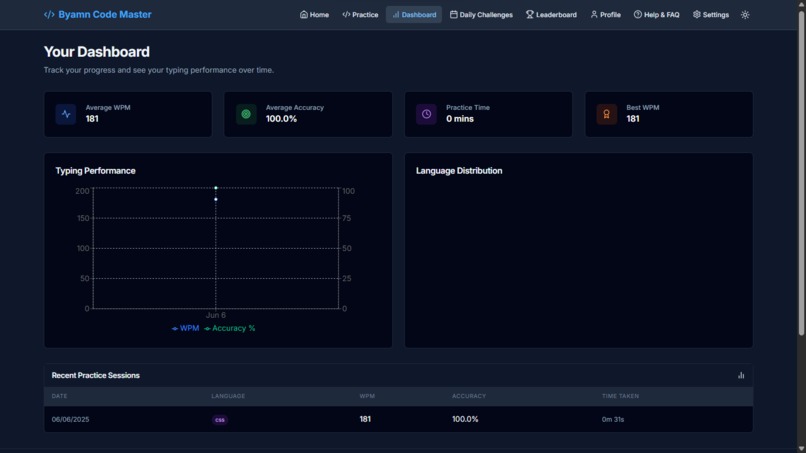Click the Byamn Code Master logo

[x=98, y=14]
